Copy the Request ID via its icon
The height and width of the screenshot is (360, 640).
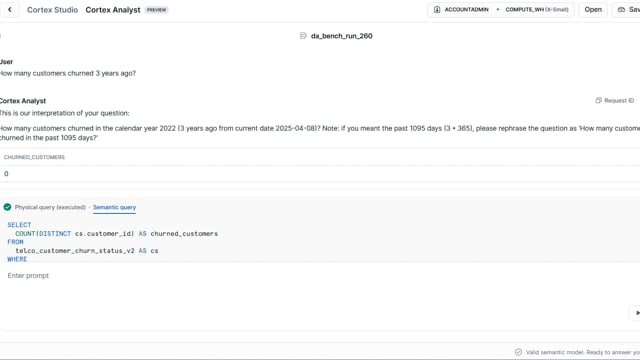tap(598, 100)
